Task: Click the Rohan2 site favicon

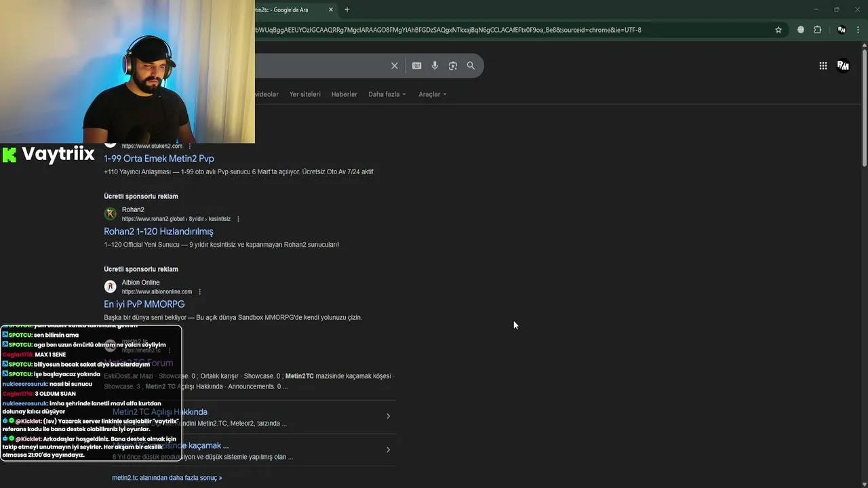Action: (110, 214)
